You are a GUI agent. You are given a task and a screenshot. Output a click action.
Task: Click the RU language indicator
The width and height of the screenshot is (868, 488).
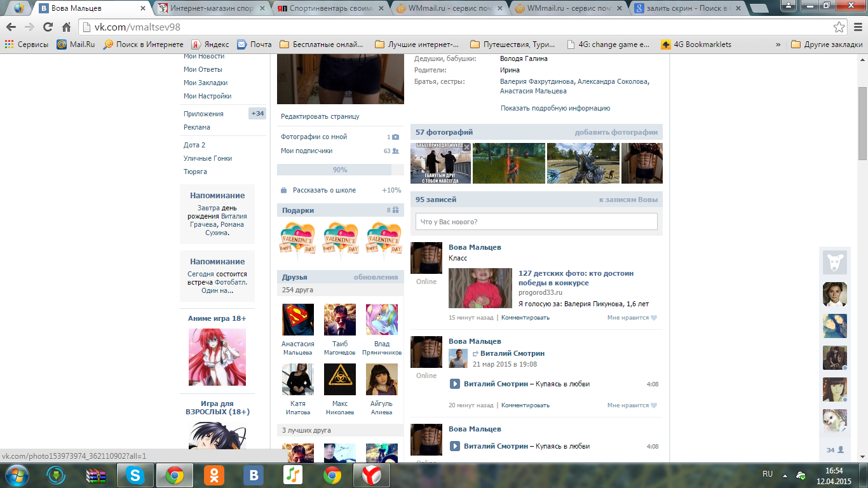tap(768, 474)
